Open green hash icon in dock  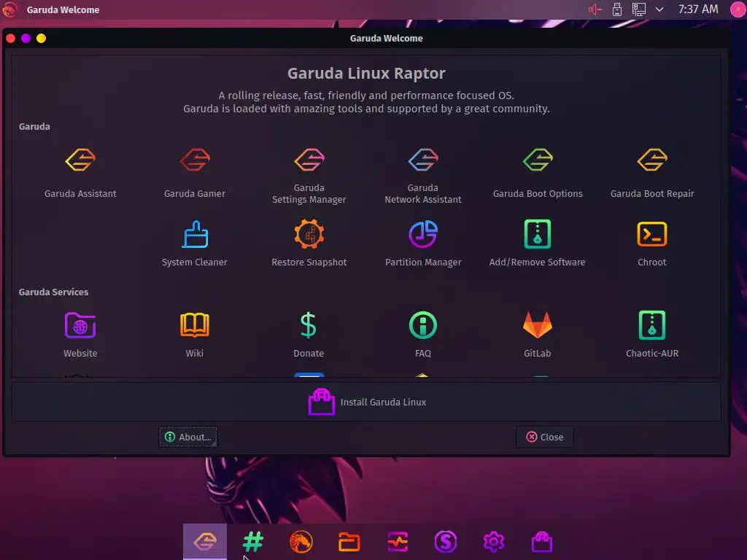pos(253,542)
